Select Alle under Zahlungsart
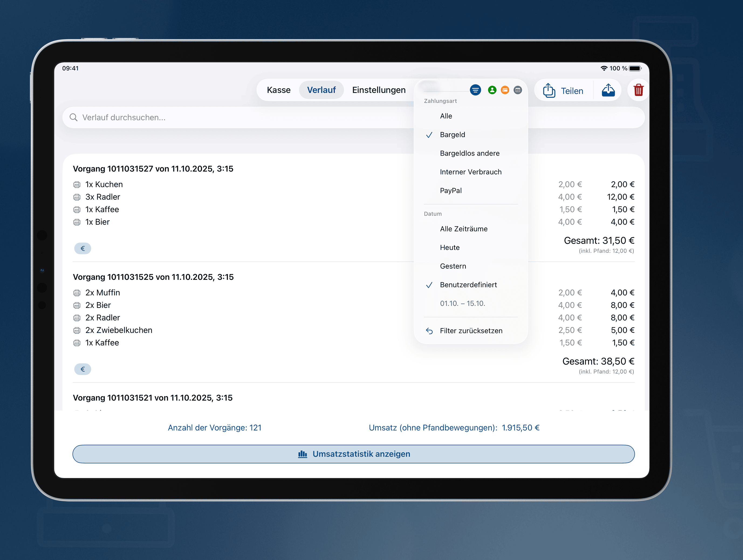Viewport: 743px width, 560px height. [446, 116]
